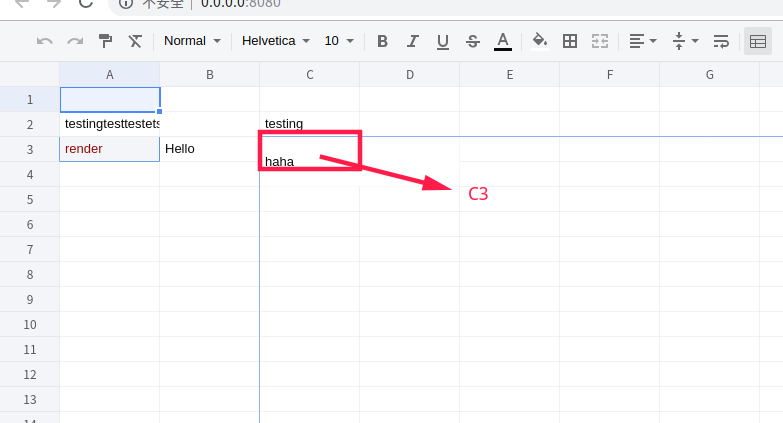Viewport: 783px width, 423px height.
Task: Toggle Text wrap
Action: [x=721, y=41]
